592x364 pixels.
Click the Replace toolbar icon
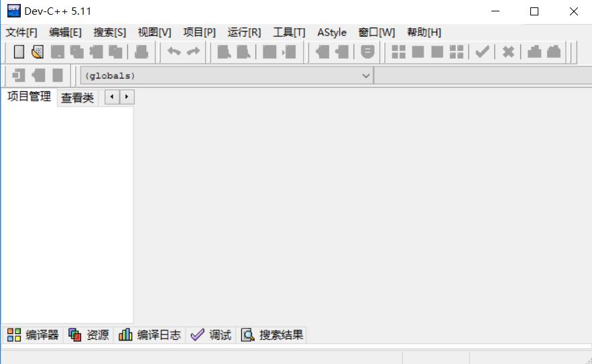[243, 52]
